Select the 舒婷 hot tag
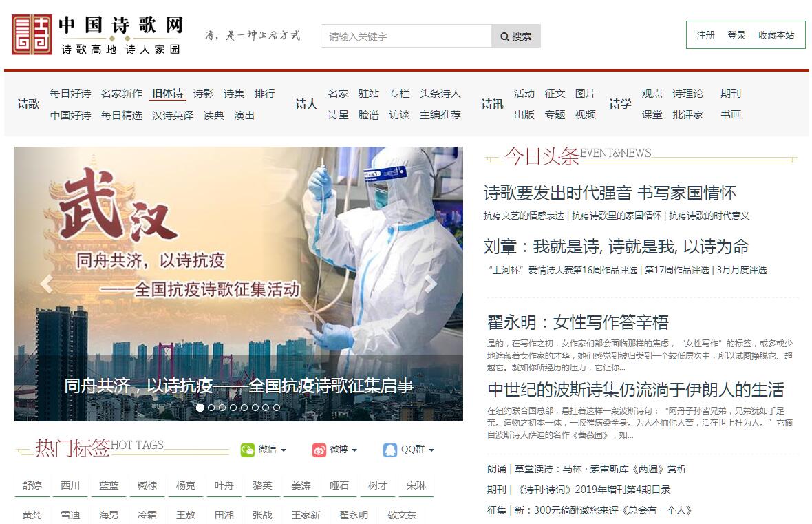The image size is (812, 524). pos(32,485)
